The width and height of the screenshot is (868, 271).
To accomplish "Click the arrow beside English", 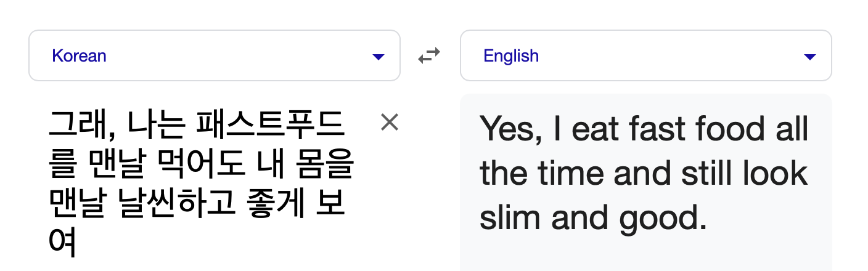I will click(x=810, y=57).
